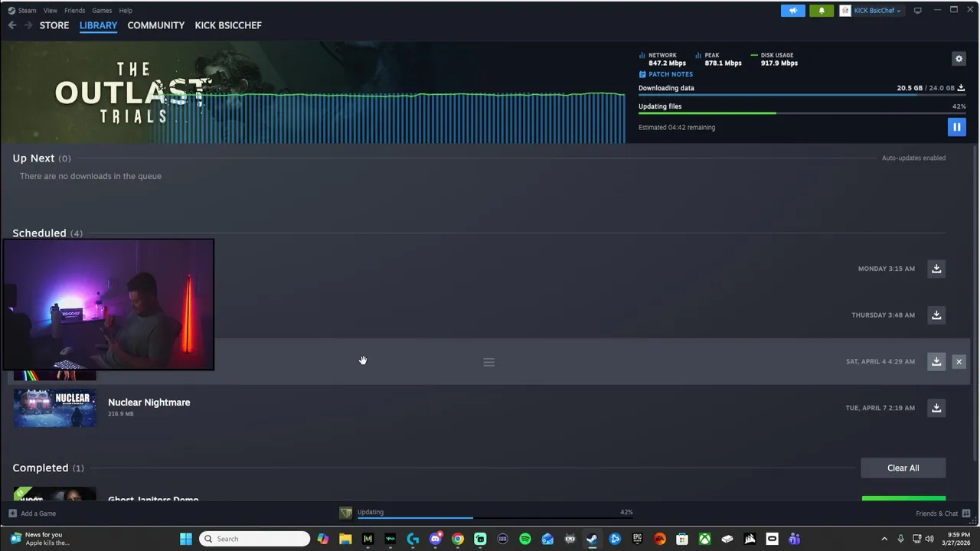The width and height of the screenshot is (980, 551).
Task: Remove the Sat, April 4 item from schedule
Action: pos(959,361)
